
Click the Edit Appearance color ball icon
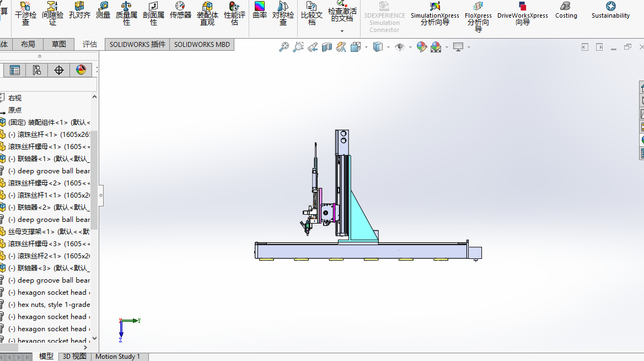[x=422, y=47]
